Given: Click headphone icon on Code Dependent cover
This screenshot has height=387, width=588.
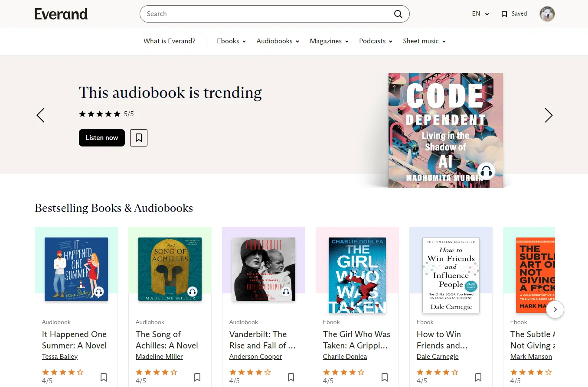Looking at the screenshot, I should [487, 172].
